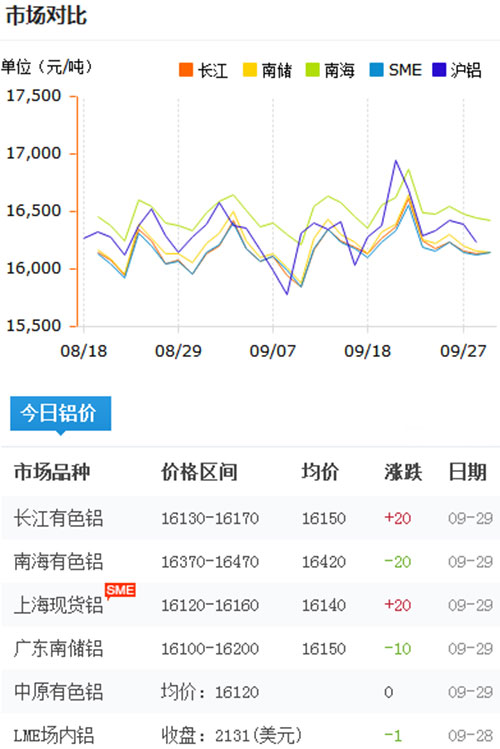Open 中原有色铝 market link
500x749 pixels.
58,692
